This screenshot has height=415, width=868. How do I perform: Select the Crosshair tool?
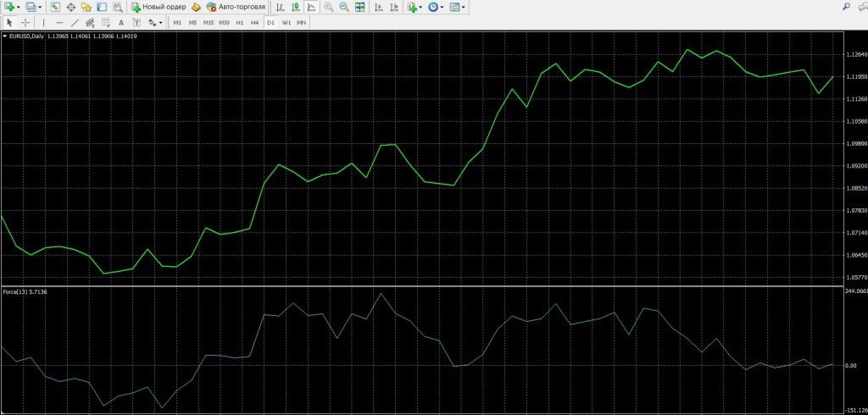coord(25,22)
